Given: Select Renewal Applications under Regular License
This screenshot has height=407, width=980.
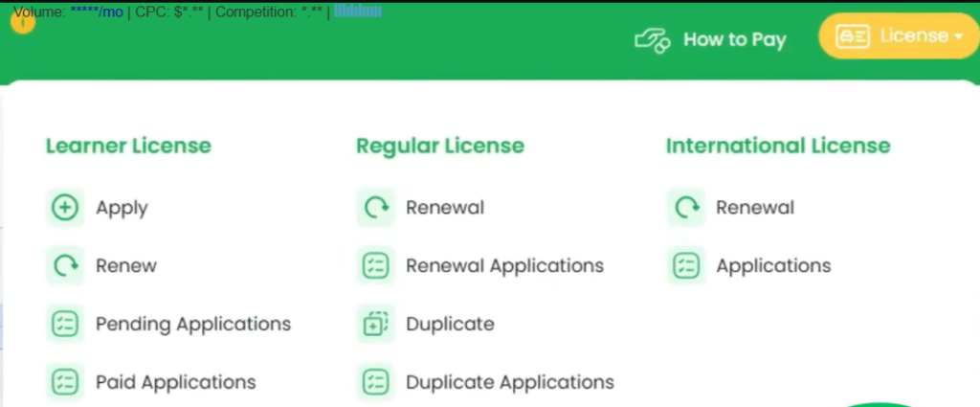Looking at the screenshot, I should click(x=504, y=265).
